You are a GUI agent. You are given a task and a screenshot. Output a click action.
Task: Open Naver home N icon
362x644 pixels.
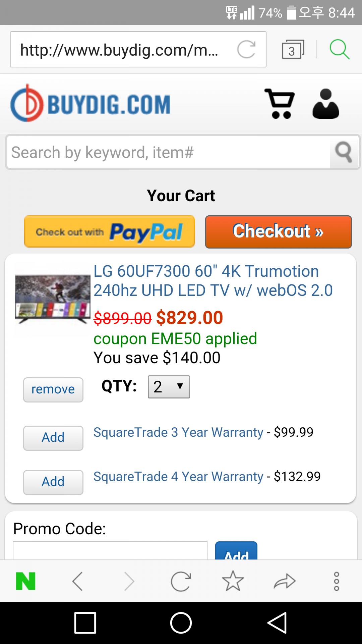click(25, 581)
